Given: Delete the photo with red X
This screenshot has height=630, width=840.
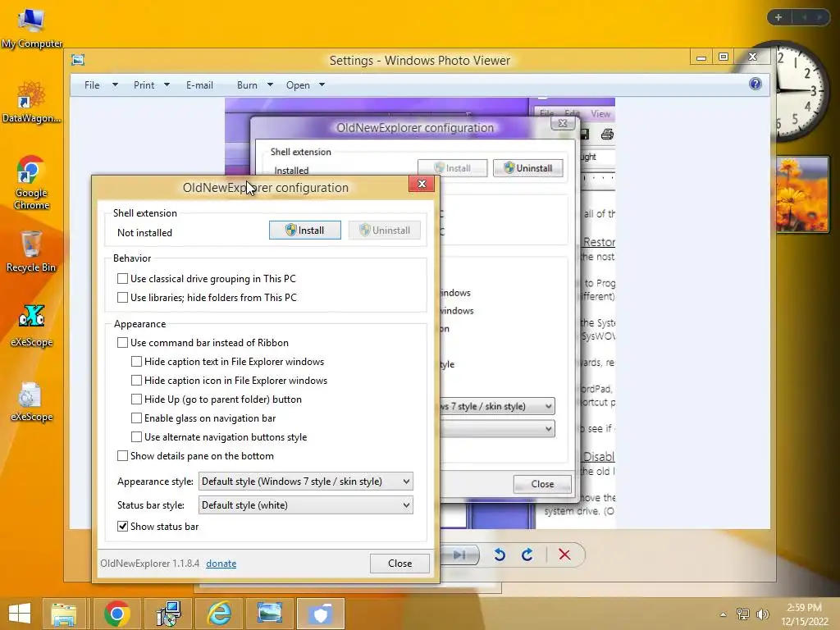Looking at the screenshot, I should pos(564,555).
